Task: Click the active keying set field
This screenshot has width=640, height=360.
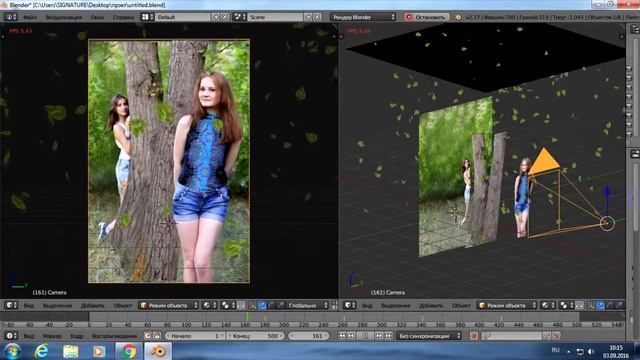Action: pyautogui.click(x=512, y=336)
